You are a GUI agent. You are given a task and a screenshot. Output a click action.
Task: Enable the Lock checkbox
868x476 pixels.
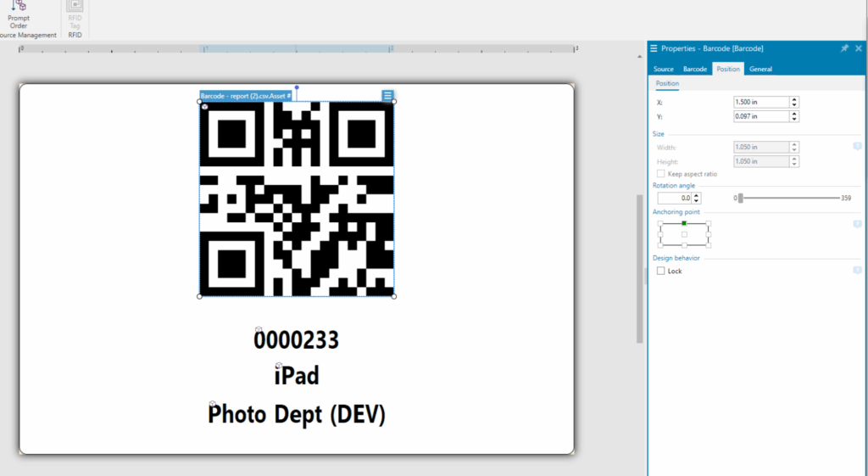(661, 271)
